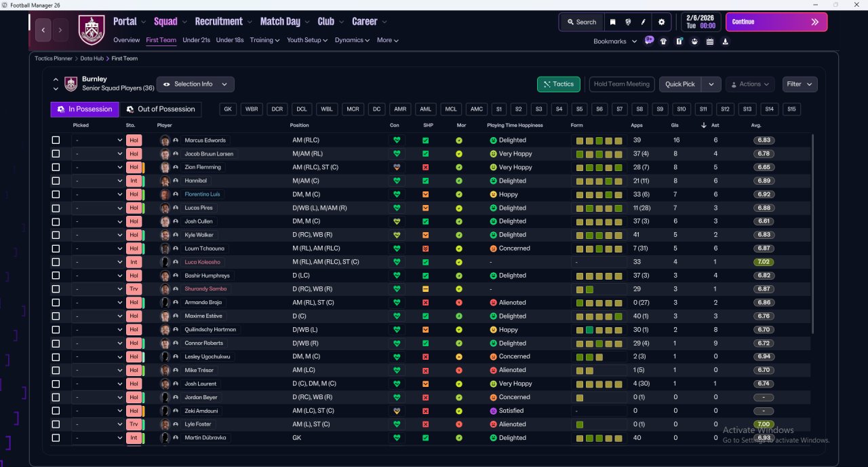Tick the checkbox for Marcus Edwards

click(x=56, y=141)
